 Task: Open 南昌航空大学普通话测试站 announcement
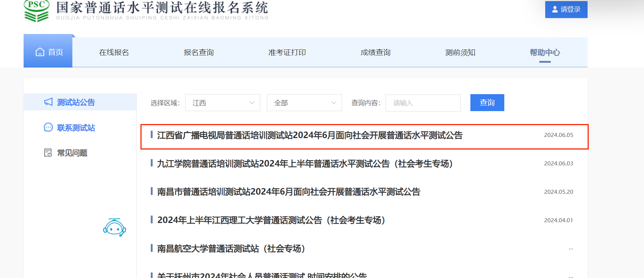tap(231, 249)
